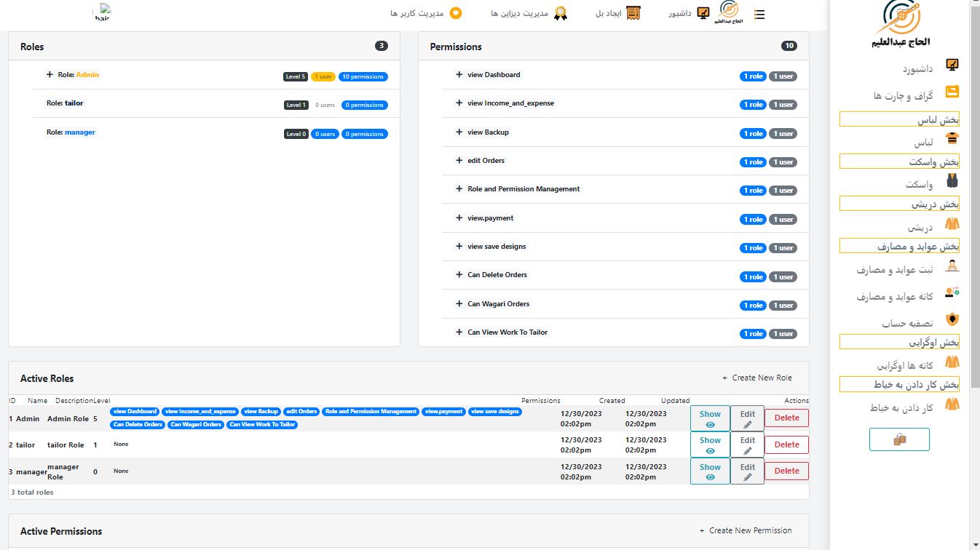Edit the Admin role
Image resolution: width=980 pixels, height=550 pixels.
tap(747, 418)
